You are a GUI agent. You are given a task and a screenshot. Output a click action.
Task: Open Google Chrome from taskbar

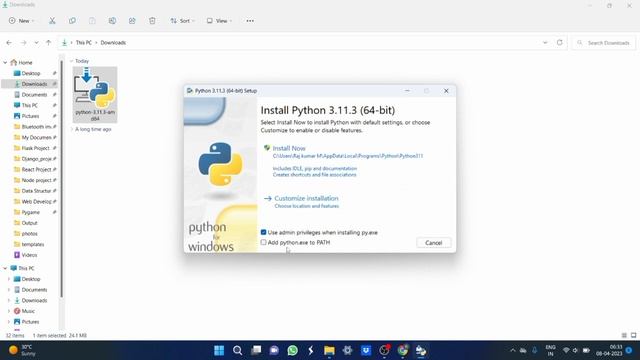[403, 350]
